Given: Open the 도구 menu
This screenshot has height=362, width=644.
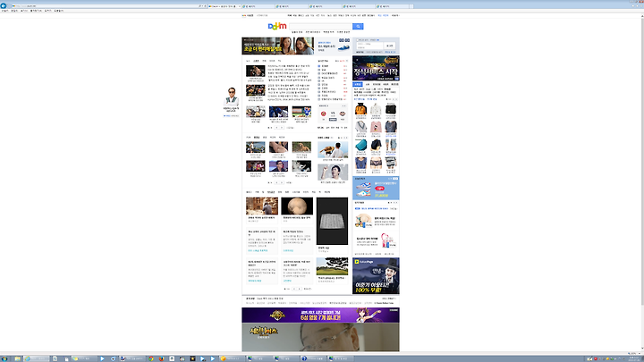Looking at the screenshot, I should (x=47, y=11).
